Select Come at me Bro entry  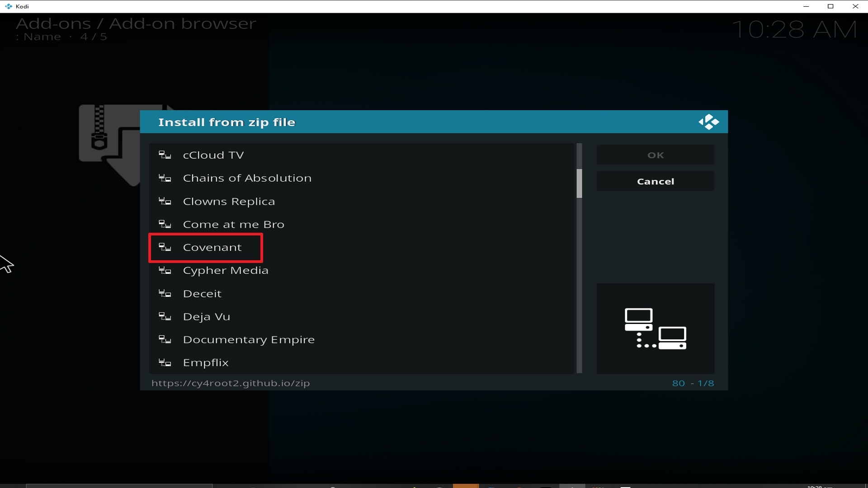[x=362, y=224]
